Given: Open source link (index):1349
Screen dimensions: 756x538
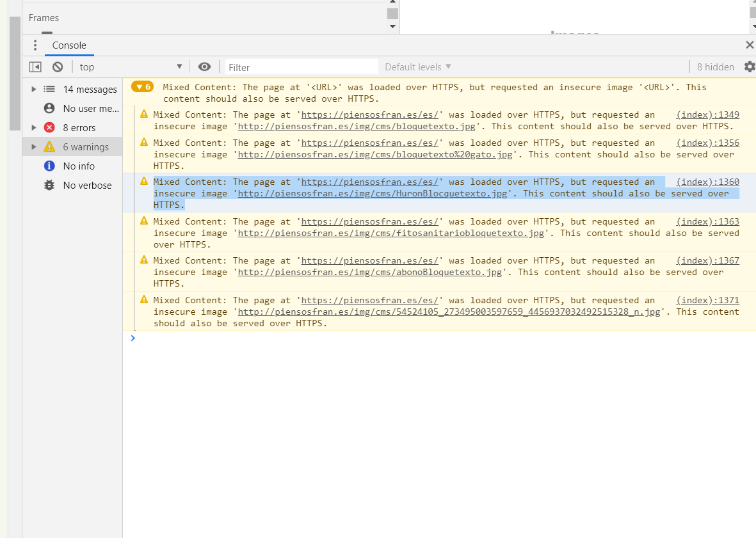Looking at the screenshot, I should 707,115.
